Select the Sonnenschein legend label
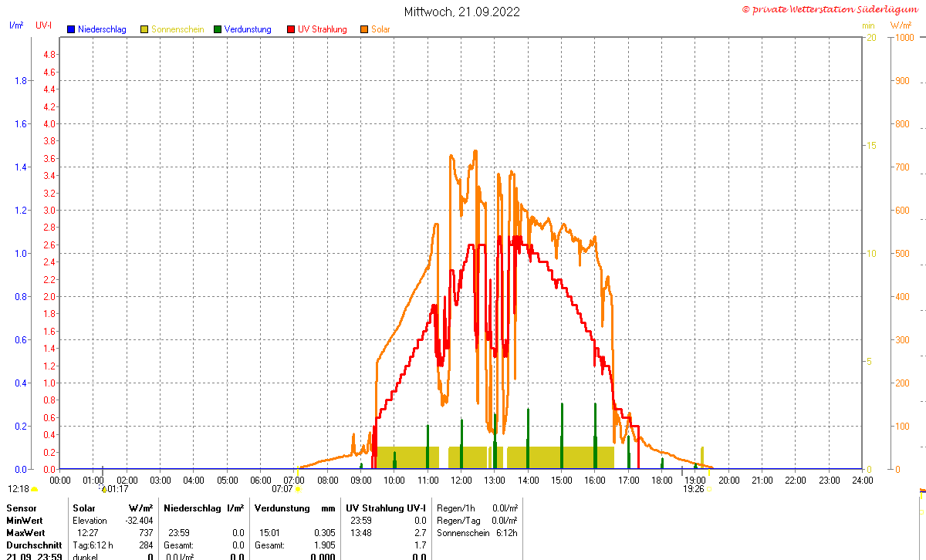This screenshot has height=560, width=926. (177, 29)
